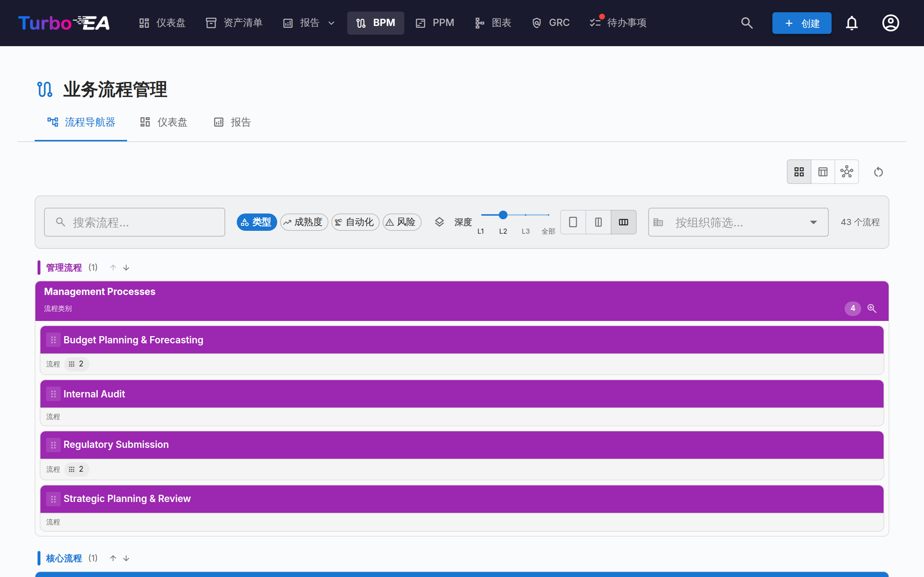Toggle the 成熟度 maturity overlay chip
Image resolution: width=924 pixels, height=577 pixels.
click(304, 222)
